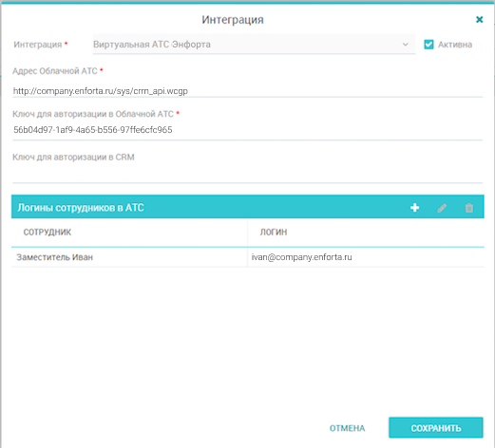This screenshot has width=495, height=448.
Task: Click the trash delete icon in logins header
Action: click(469, 208)
